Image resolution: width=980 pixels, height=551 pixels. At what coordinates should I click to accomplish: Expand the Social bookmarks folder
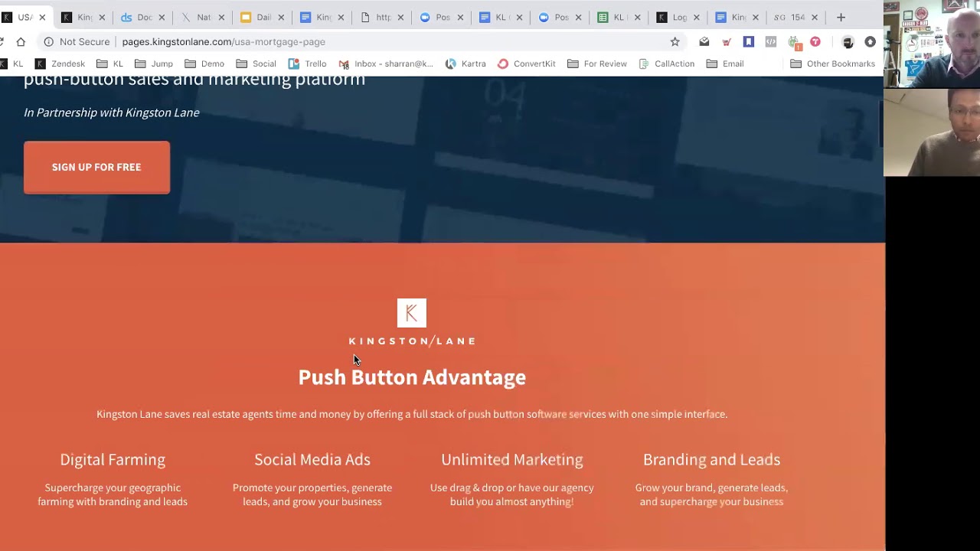(x=256, y=64)
